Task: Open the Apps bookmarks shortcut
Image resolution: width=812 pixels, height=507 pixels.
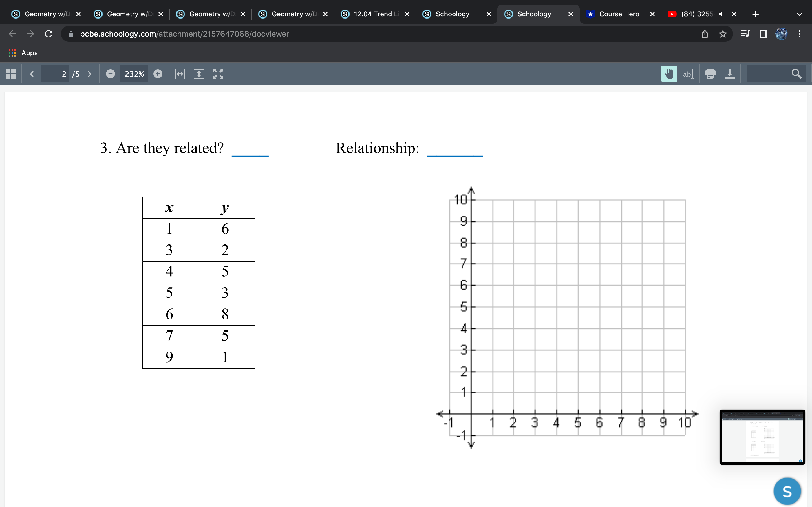Action: click(23, 53)
